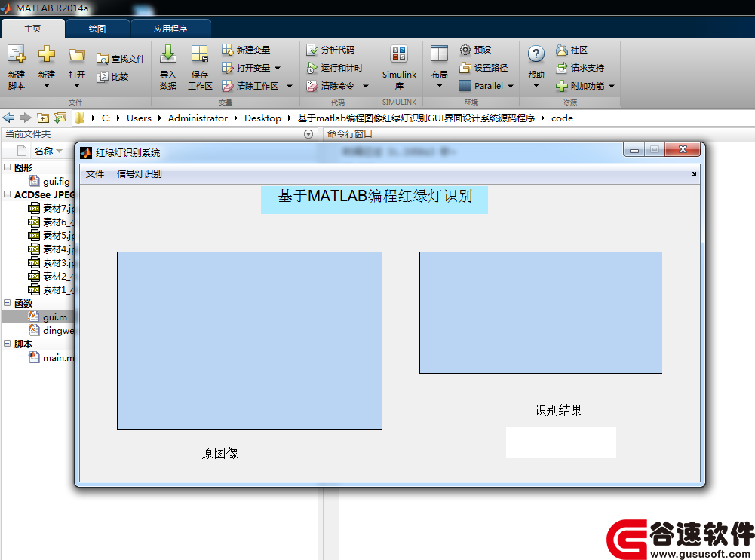The width and height of the screenshot is (755, 560).
Task: Click Find Files (查找文件)
Action: 121,59
